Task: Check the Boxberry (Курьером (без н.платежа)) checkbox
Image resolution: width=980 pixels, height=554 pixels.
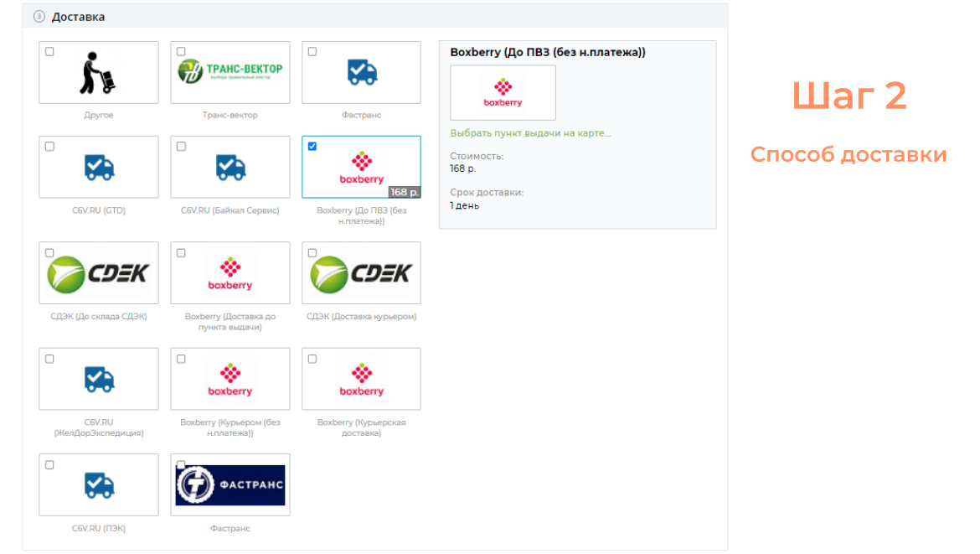Action: point(181,359)
